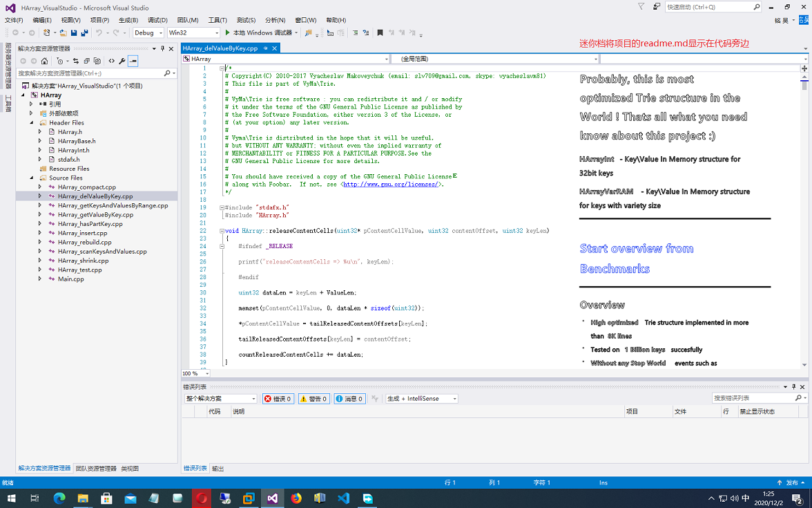Click the Collapse All icon in Solution Explorer
This screenshot has height=508, width=812.
pos(86,61)
